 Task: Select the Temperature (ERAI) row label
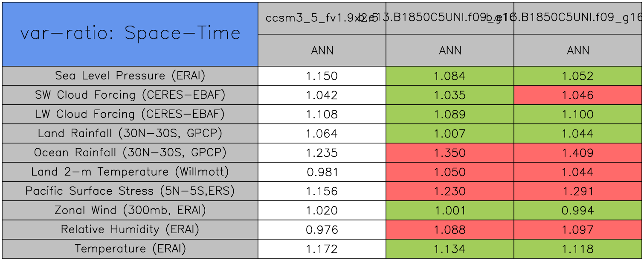[130, 249]
